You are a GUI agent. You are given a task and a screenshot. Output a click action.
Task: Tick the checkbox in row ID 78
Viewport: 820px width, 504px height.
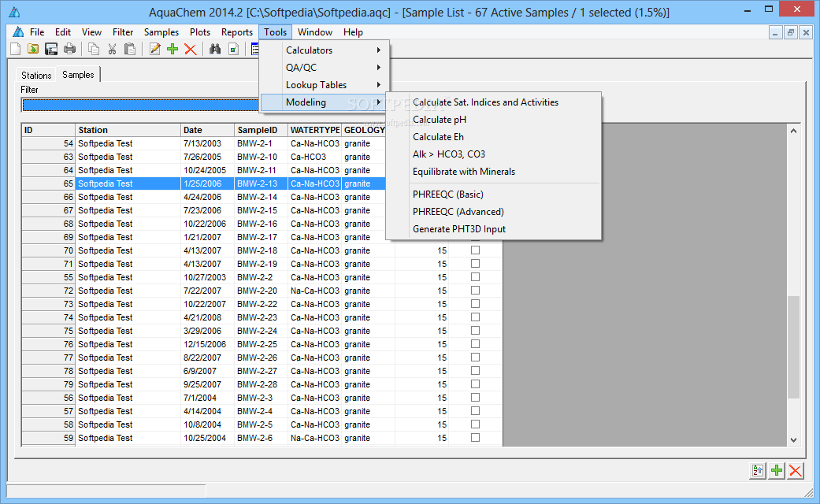click(475, 371)
